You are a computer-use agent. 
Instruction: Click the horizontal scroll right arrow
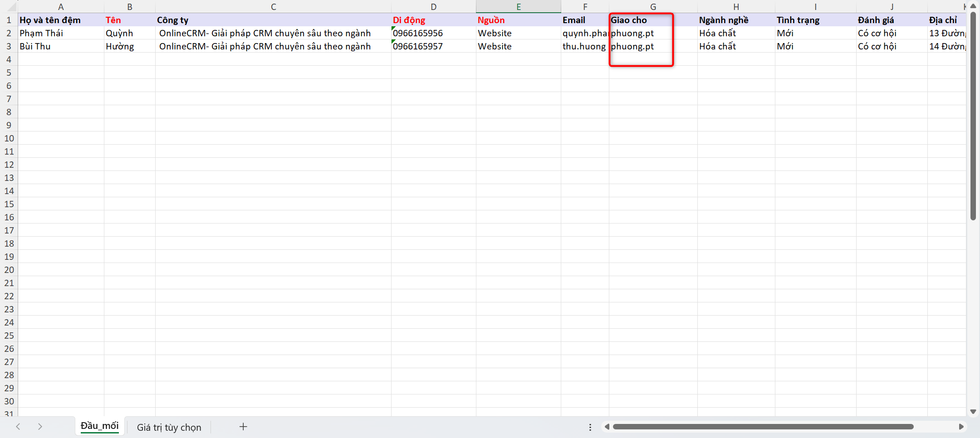(961, 427)
